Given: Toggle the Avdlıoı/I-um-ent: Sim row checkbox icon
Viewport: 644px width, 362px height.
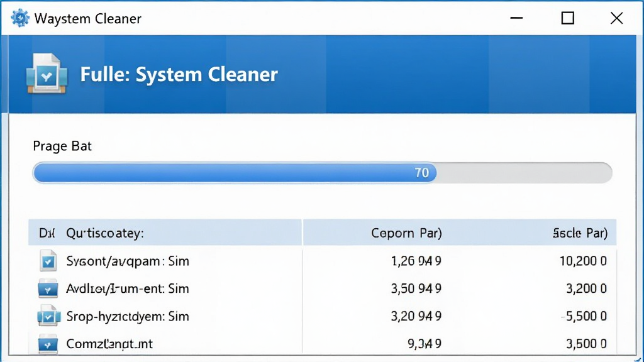Looking at the screenshot, I should (x=48, y=288).
